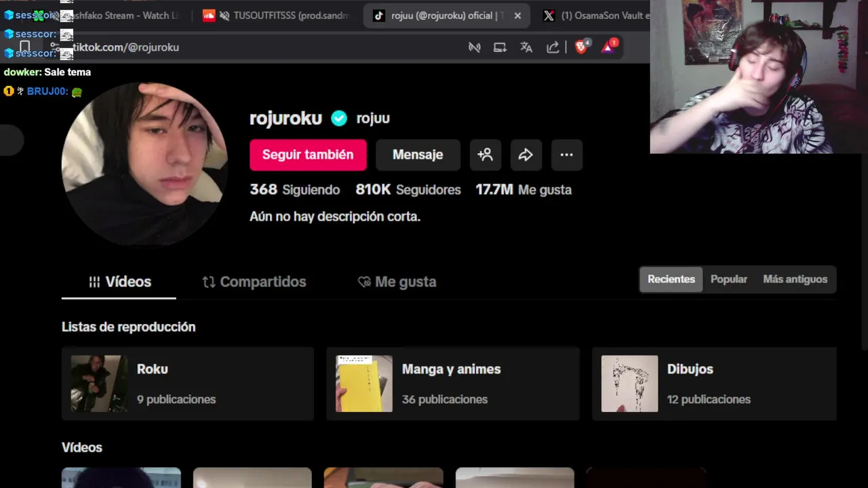Open the Manga y animes playlist
Image resolution: width=868 pixels, height=488 pixels.
tap(453, 384)
